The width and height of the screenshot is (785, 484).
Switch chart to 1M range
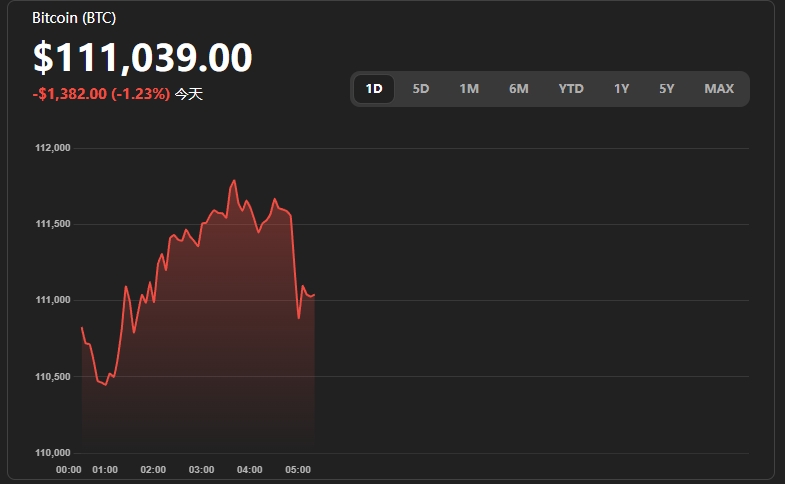tap(469, 89)
